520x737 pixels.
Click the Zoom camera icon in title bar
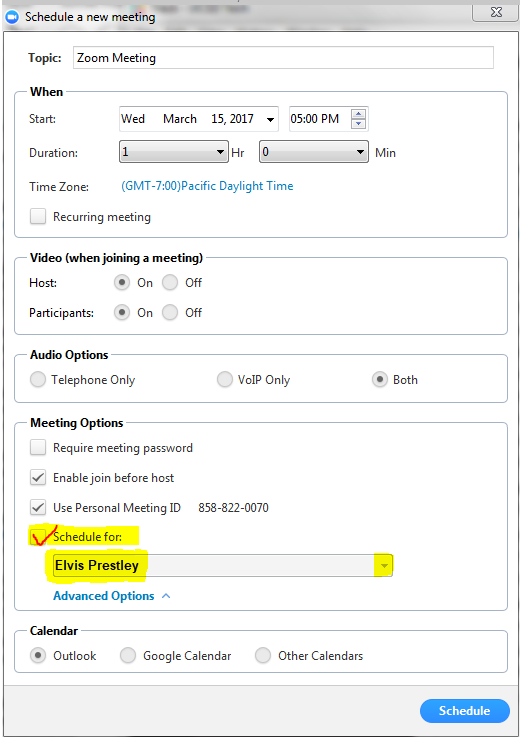coord(12,17)
